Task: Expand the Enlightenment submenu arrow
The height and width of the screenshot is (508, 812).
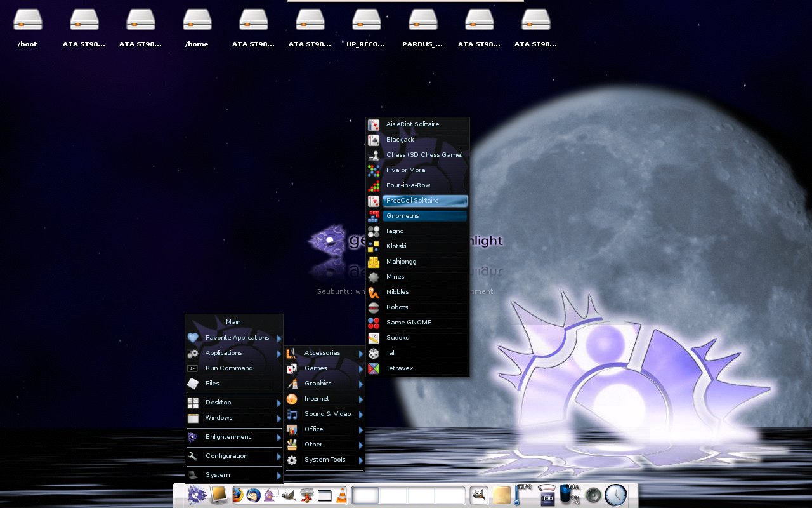Action: click(x=278, y=438)
